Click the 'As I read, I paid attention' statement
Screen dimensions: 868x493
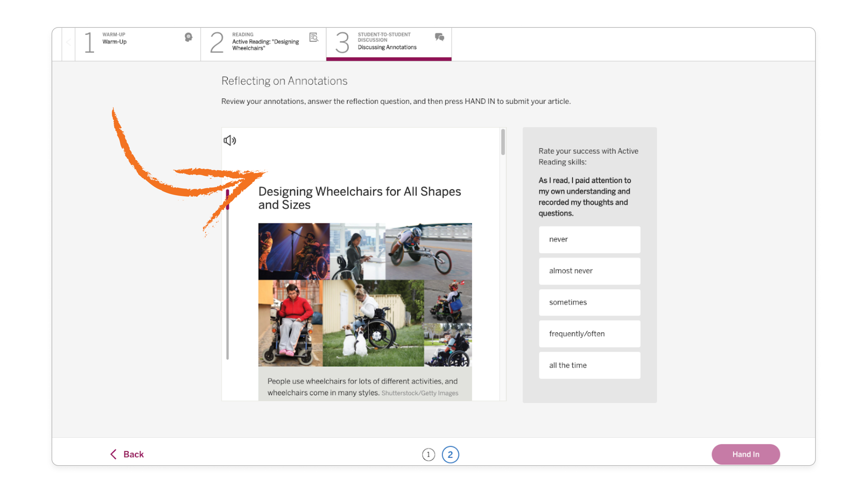(x=585, y=197)
